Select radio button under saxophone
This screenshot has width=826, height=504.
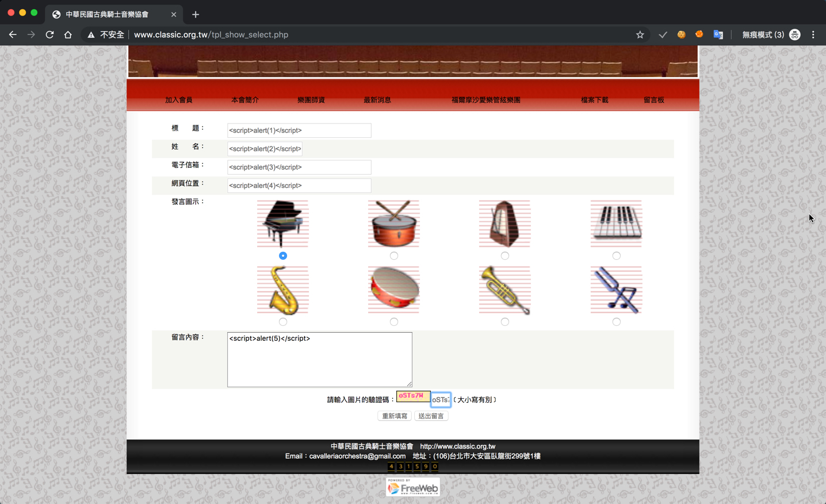click(x=283, y=322)
